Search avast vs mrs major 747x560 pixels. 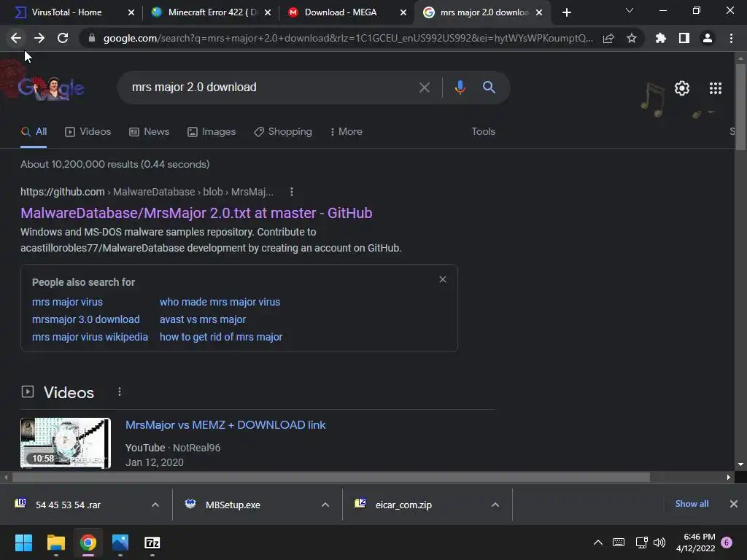pyautogui.click(x=203, y=319)
